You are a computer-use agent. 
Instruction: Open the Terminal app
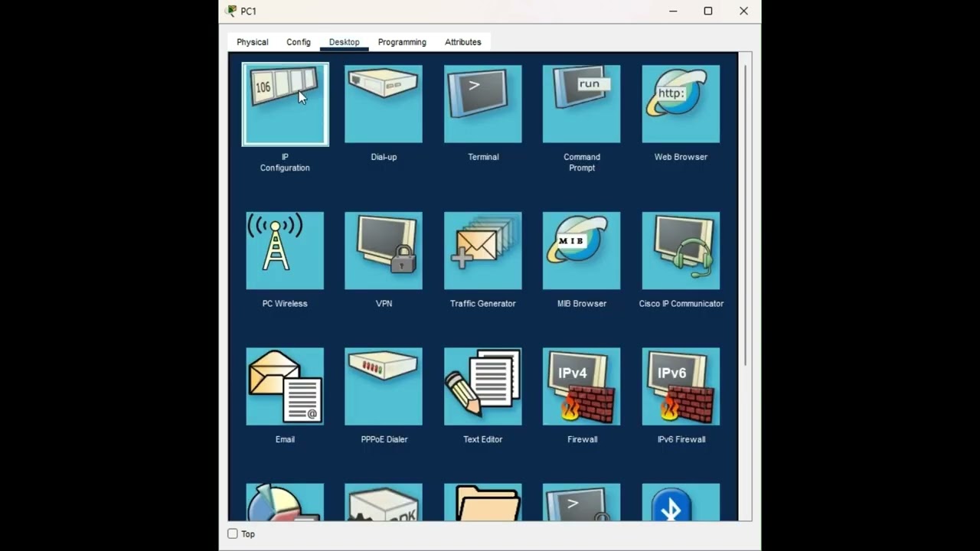coord(483,104)
